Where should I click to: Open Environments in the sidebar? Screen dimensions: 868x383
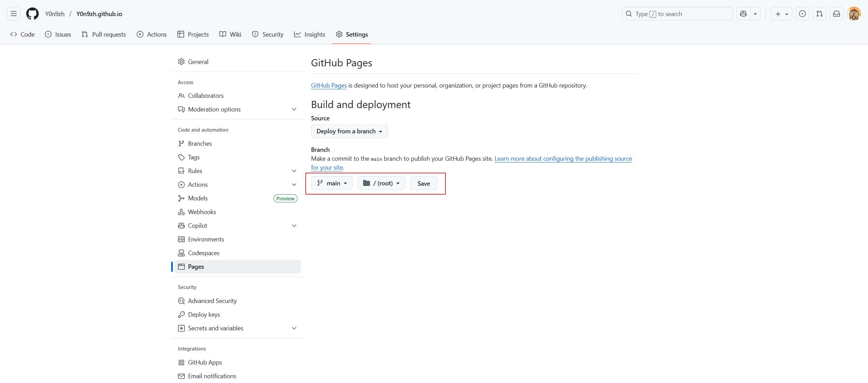pyautogui.click(x=237, y=239)
